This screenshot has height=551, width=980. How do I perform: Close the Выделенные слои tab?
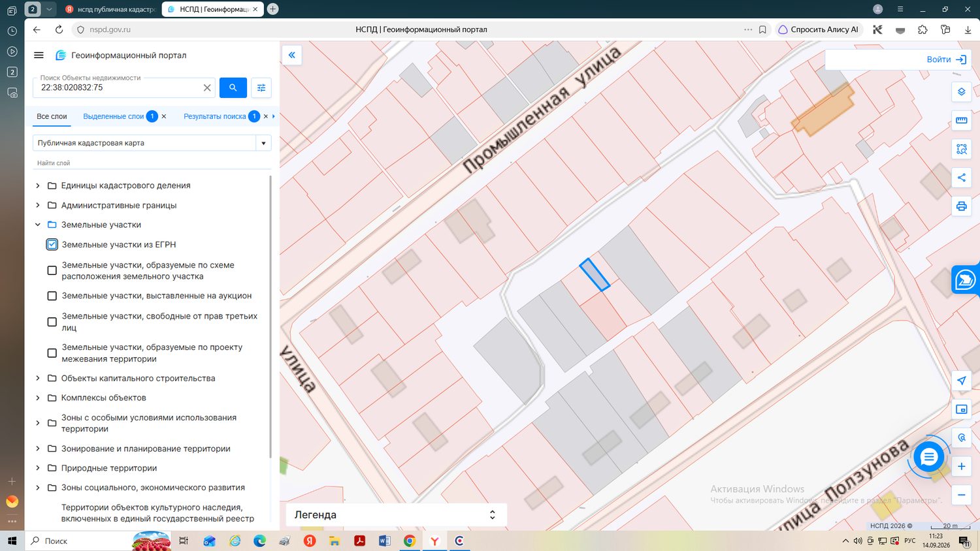[164, 116]
